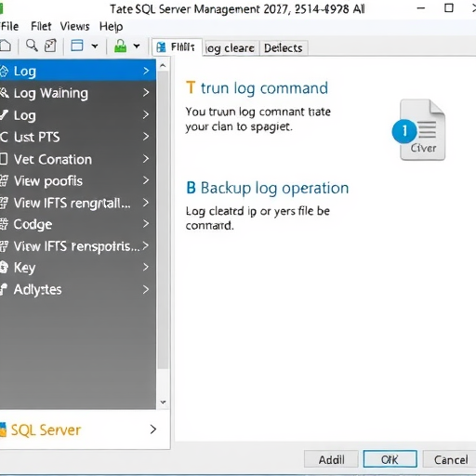
Task: Click the Civer document icon with badge
Action: pyautogui.click(x=419, y=130)
